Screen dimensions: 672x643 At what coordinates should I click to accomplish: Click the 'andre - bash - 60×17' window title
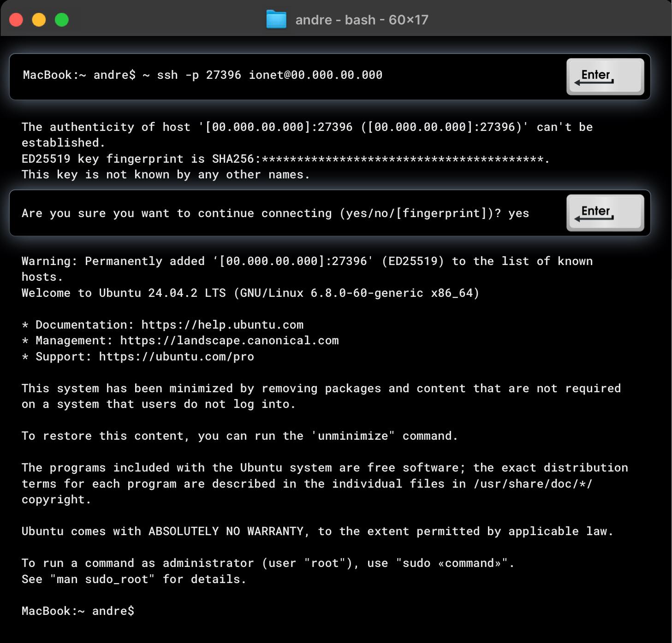(x=362, y=20)
